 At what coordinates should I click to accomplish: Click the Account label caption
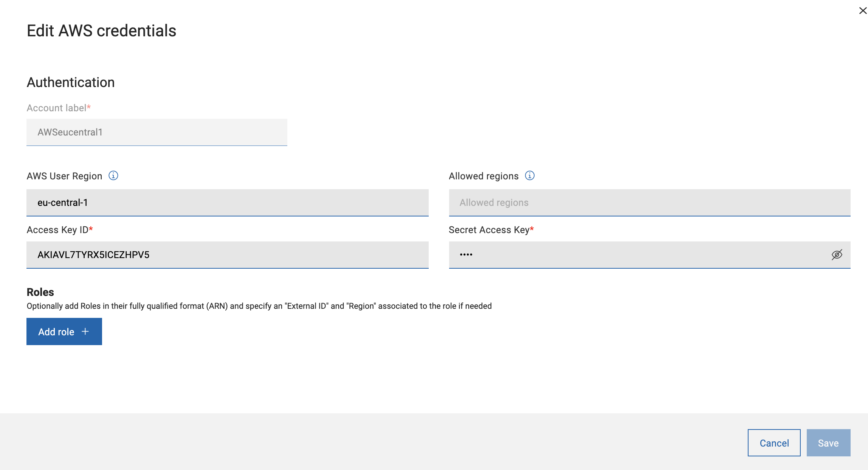click(x=56, y=108)
